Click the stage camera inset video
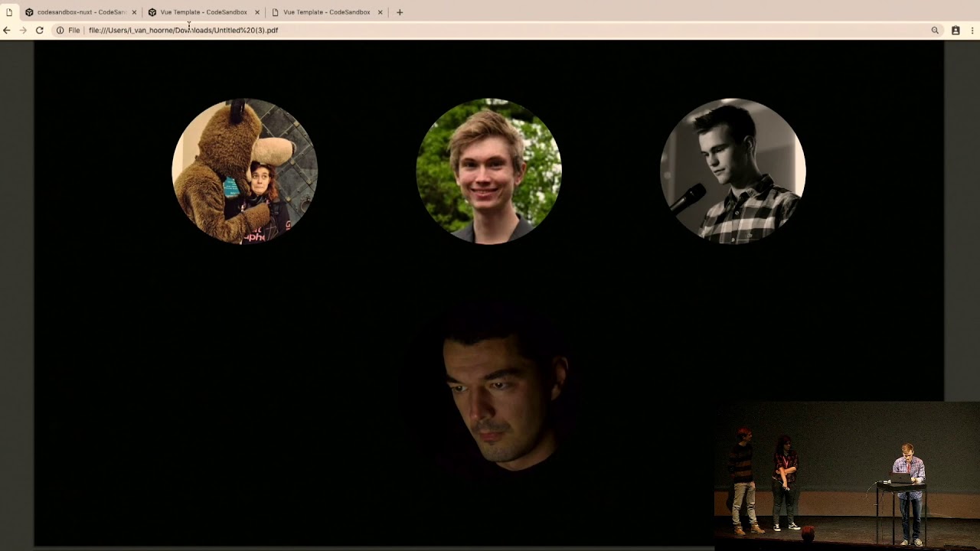The width and height of the screenshot is (980, 551). coord(847,476)
